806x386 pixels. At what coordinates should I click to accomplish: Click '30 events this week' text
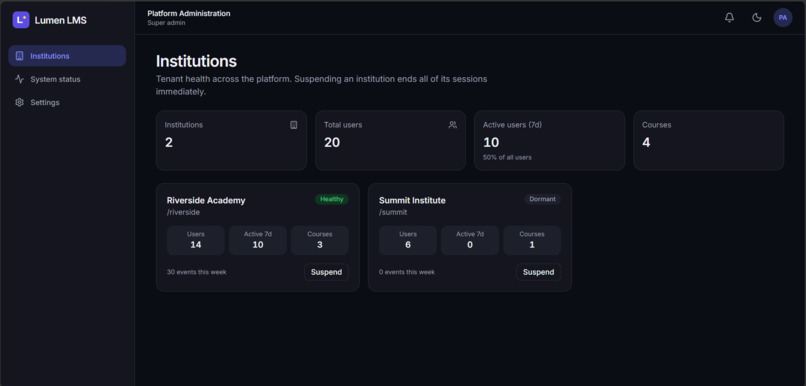point(196,272)
